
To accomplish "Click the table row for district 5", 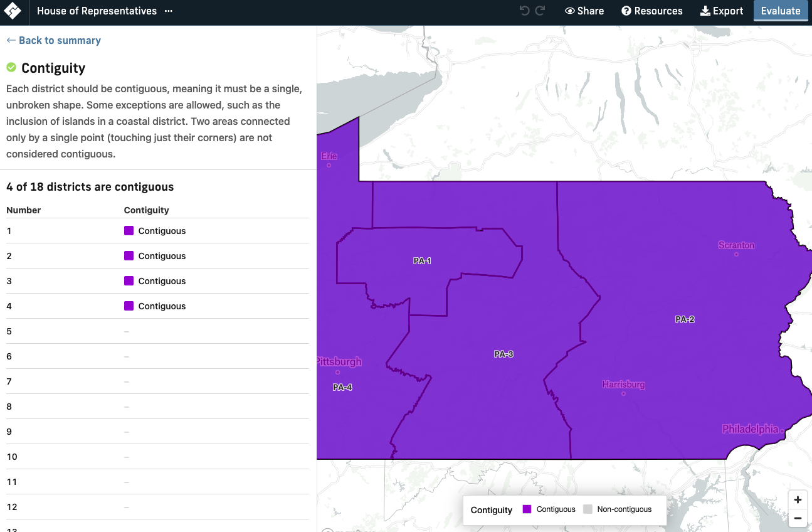I will click(157, 331).
